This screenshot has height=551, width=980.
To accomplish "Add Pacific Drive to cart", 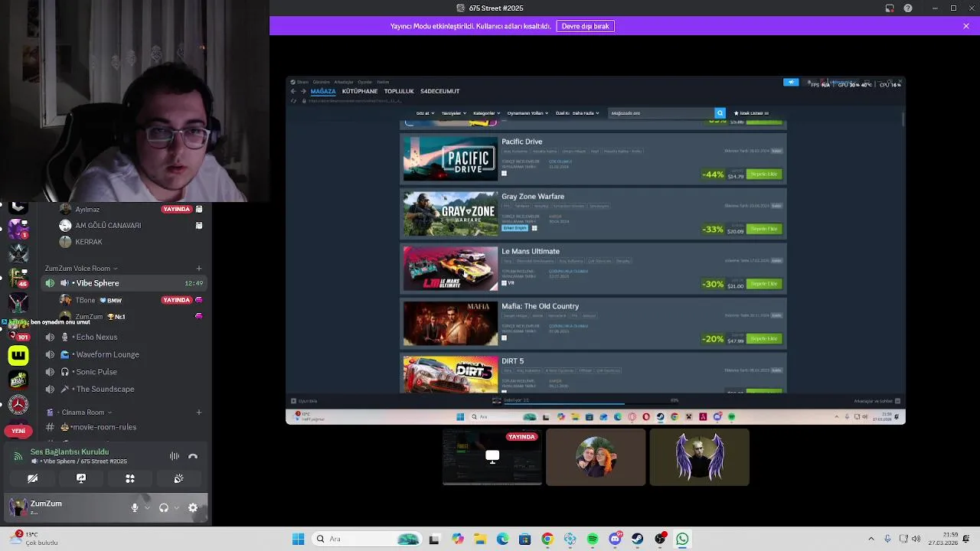I will coord(764,174).
